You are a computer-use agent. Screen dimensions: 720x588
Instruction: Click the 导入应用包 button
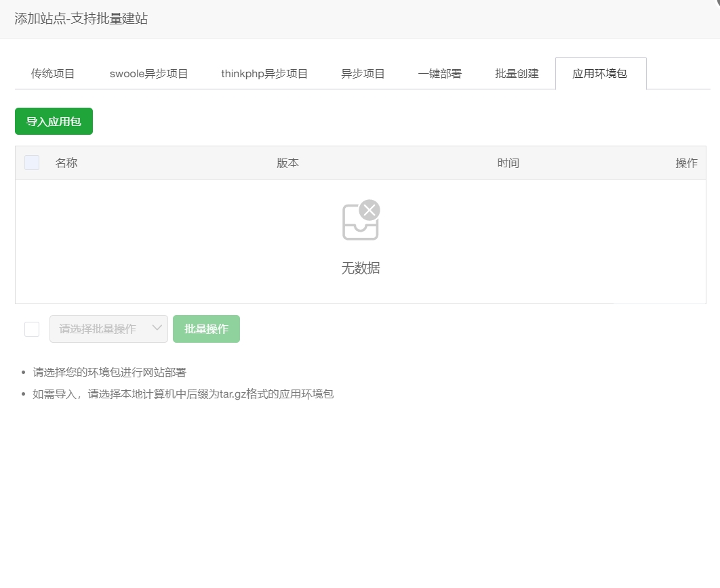pyautogui.click(x=54, y=121)
